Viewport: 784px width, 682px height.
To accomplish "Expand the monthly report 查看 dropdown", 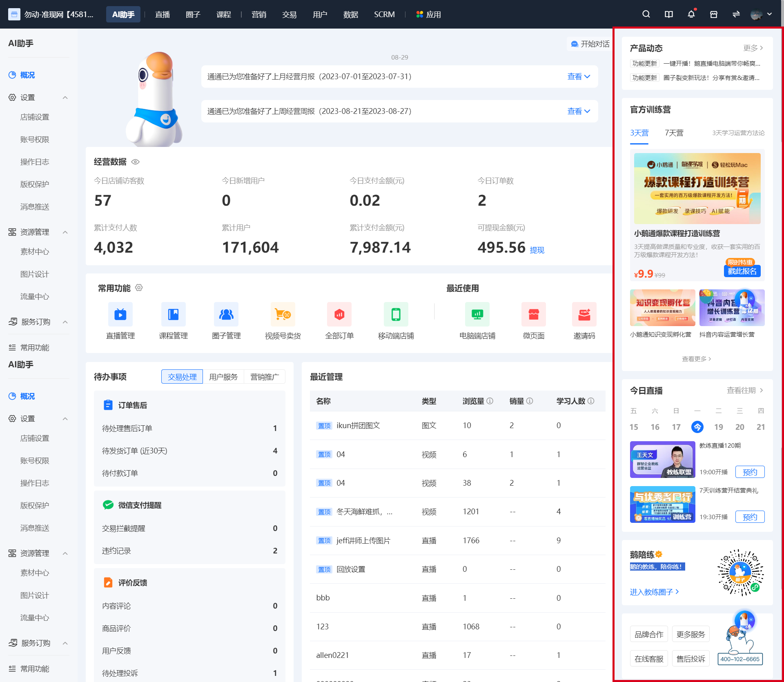I will (579, 76).
